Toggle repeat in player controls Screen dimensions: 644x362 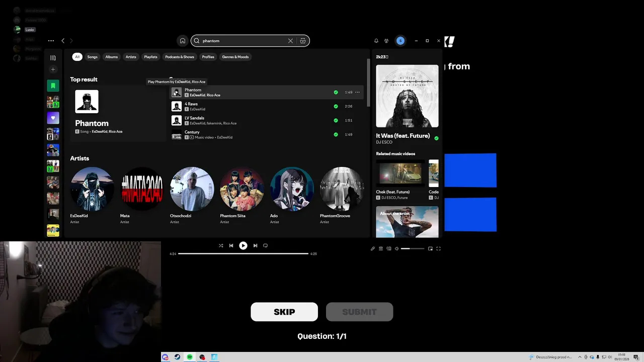click(x=265, y=246)
